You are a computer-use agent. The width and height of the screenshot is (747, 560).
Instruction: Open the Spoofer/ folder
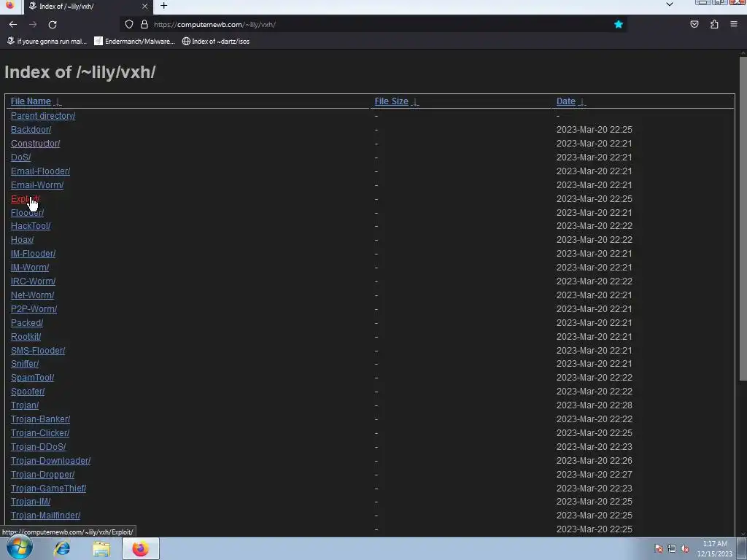point(28,392)
